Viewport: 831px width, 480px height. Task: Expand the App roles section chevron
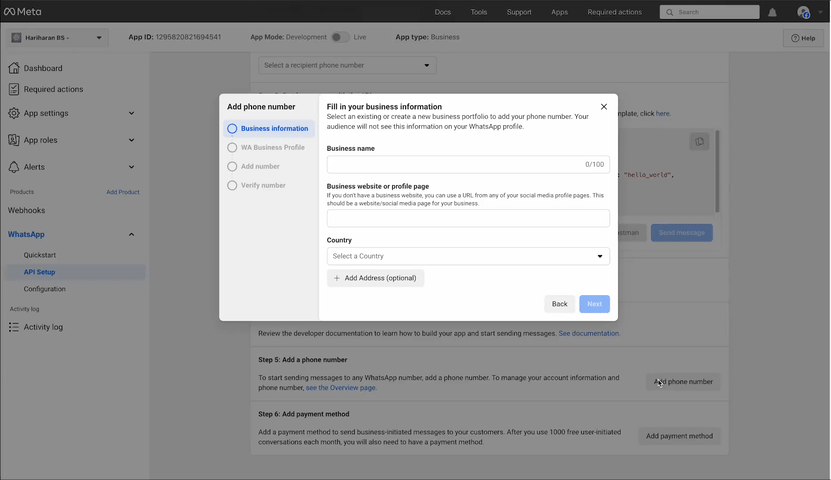coord(131,140)
